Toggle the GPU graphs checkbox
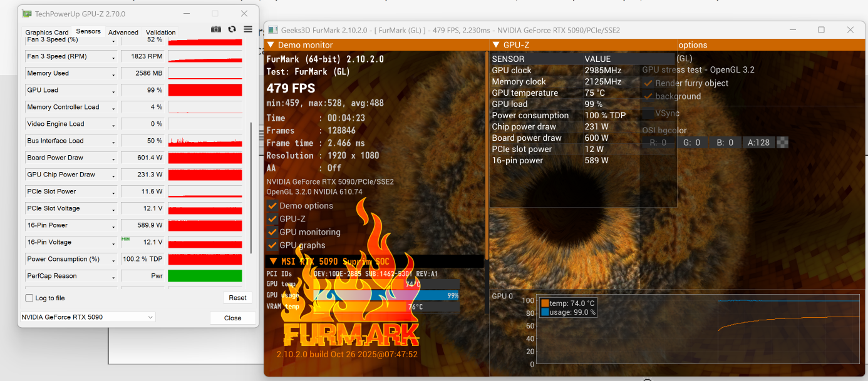The height and width of the screenshot is (381, 868). [272, 245]
